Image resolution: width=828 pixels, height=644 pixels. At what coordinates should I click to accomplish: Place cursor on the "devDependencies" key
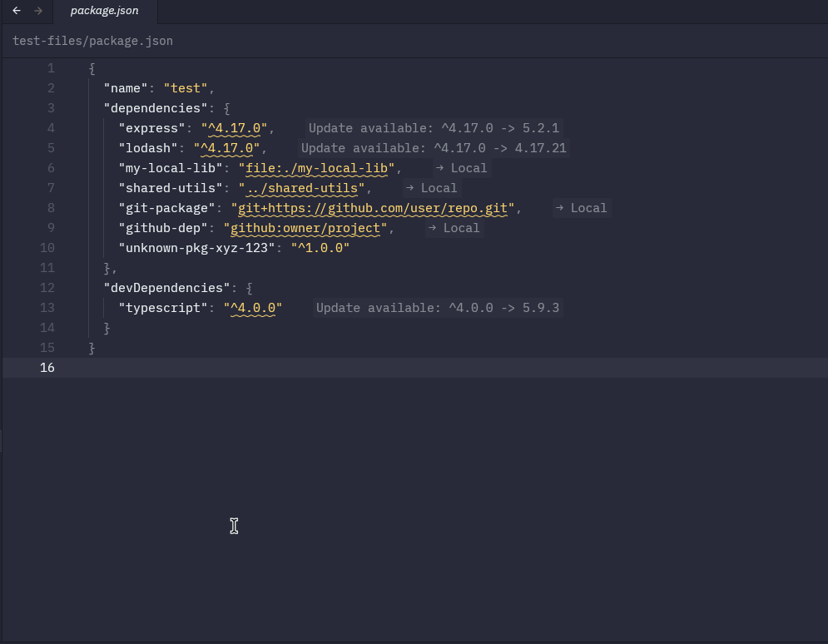coord(166,288)
